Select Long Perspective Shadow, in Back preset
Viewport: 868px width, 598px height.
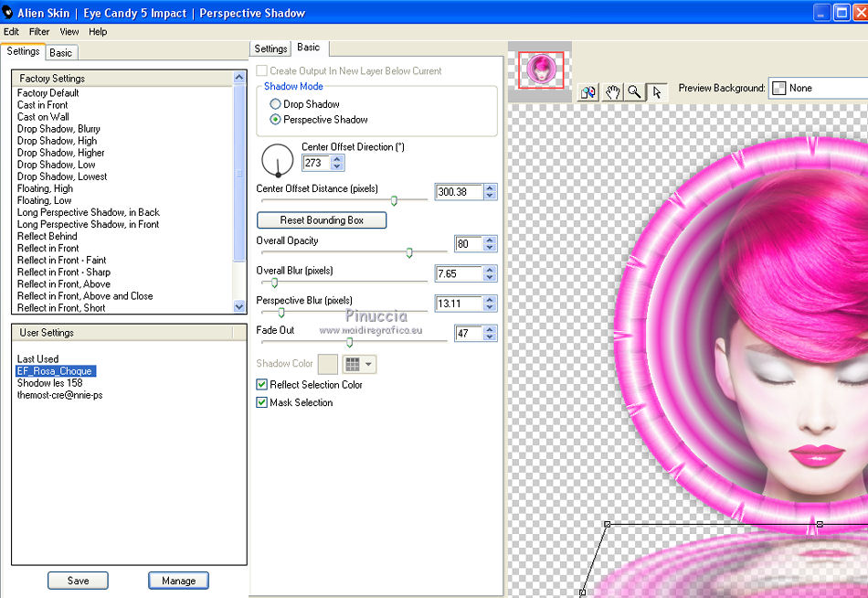[x=89, y=212]
